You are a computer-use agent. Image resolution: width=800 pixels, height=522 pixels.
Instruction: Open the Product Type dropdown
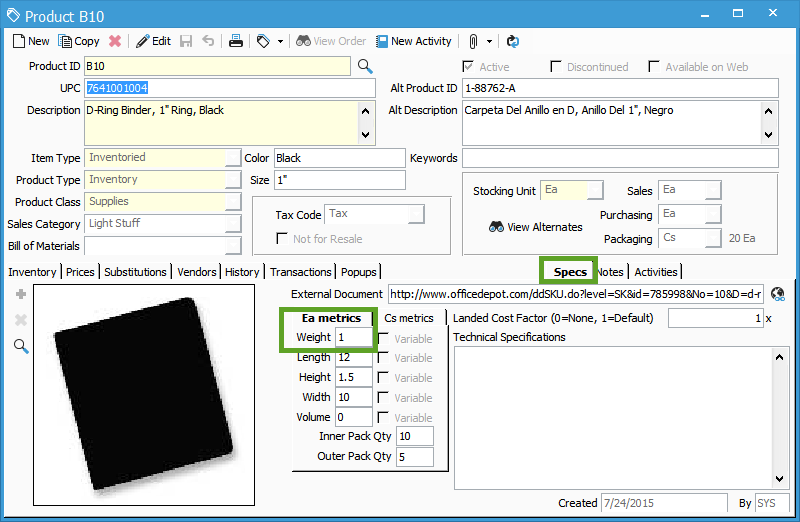click(x=233, y=180)
